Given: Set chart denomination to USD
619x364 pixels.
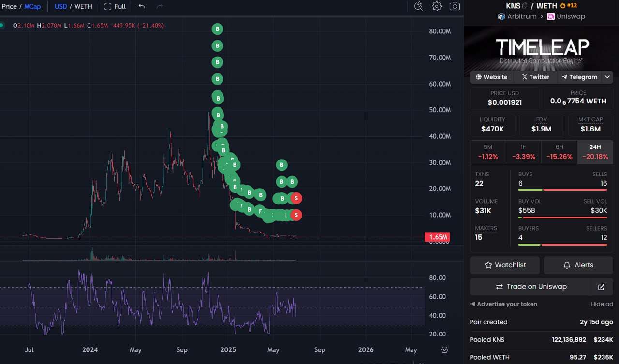Looking at the screenshot, I should pyautogui.click(x=61, y=6).
